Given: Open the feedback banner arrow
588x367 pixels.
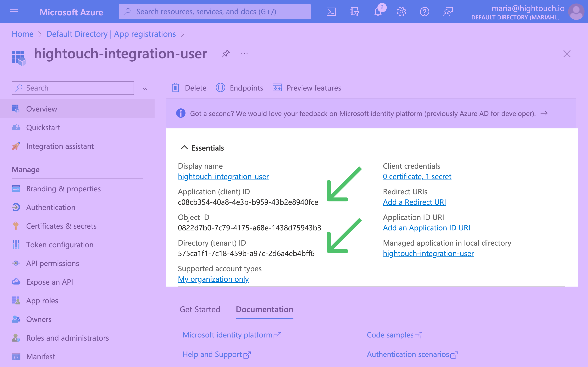Looking at the screenshot, I should (x=544, y=113).
